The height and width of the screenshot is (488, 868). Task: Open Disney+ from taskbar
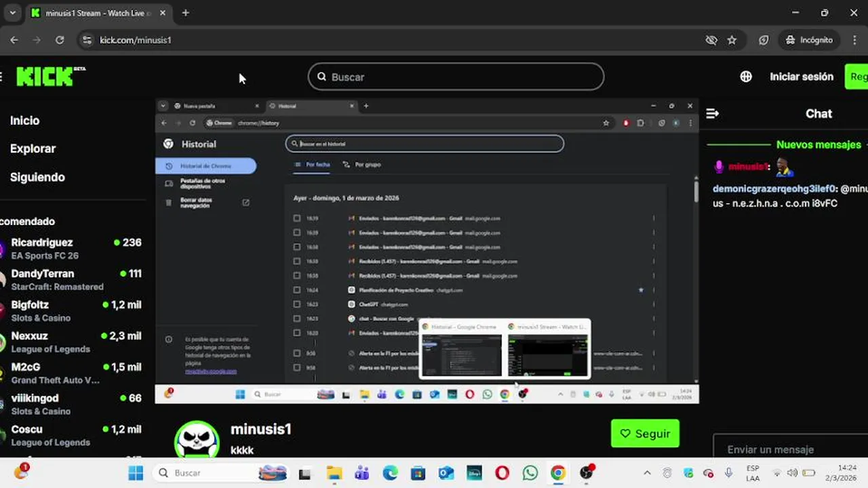click(x=474, y=473)
